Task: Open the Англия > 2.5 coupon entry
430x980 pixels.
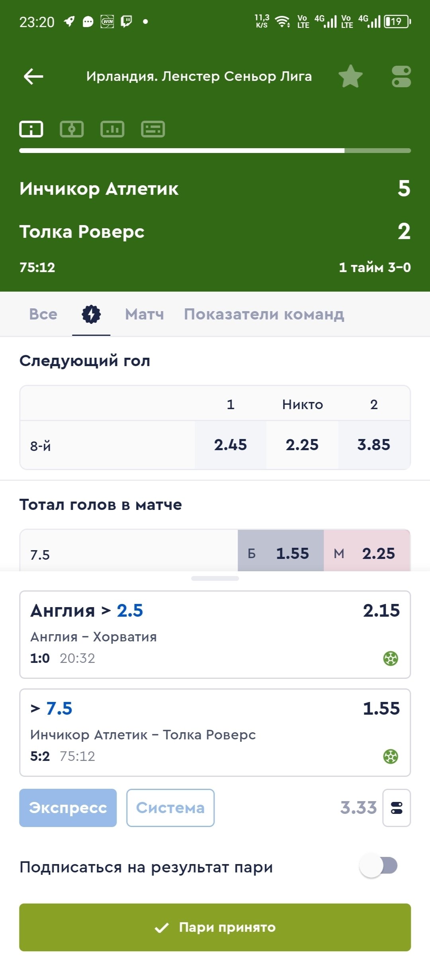Action: (215, 635)
